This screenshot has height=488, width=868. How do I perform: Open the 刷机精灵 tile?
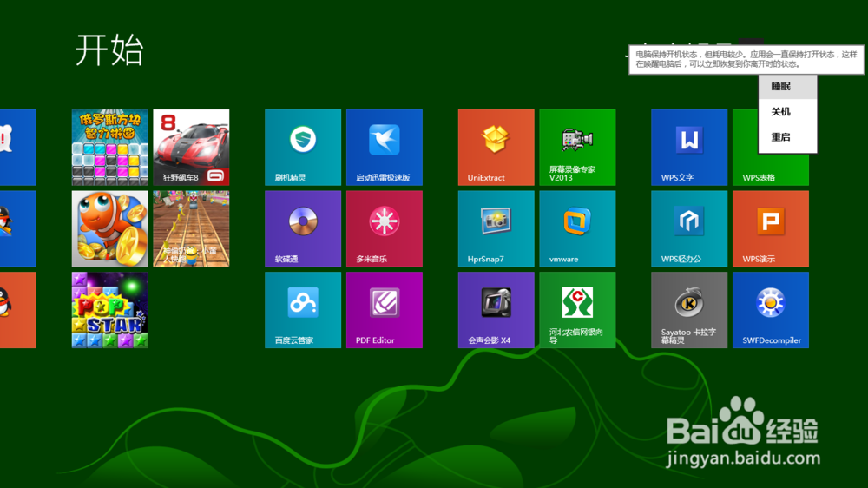coord(303,148)
